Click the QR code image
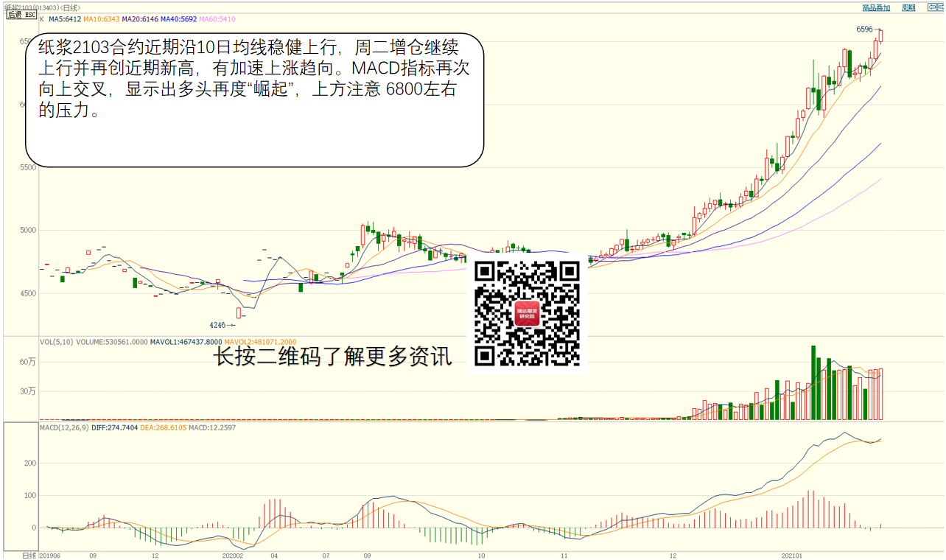Screen dimensions: 946x560 527,313
